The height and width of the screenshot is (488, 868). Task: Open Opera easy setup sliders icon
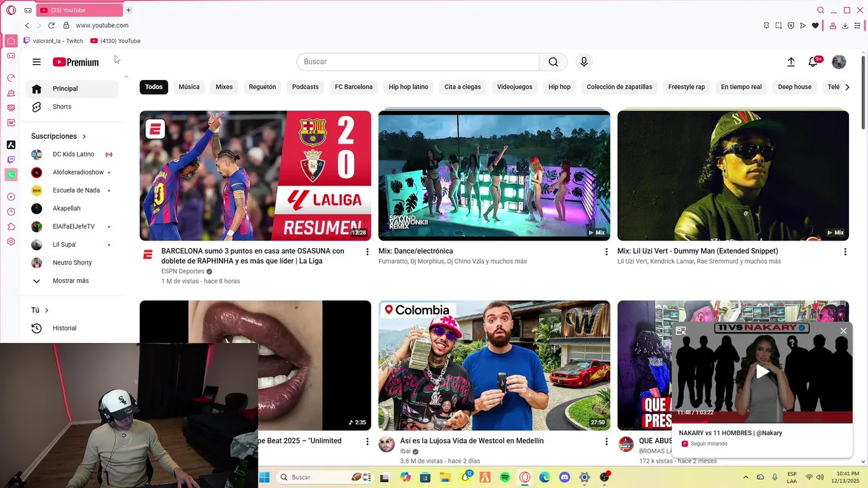point(857,26)
